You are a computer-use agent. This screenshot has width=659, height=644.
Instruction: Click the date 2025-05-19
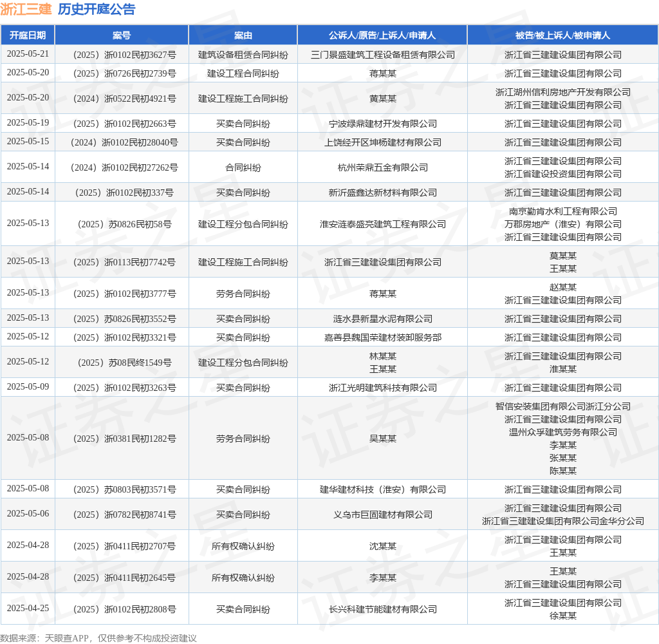(x=28, y=123)
